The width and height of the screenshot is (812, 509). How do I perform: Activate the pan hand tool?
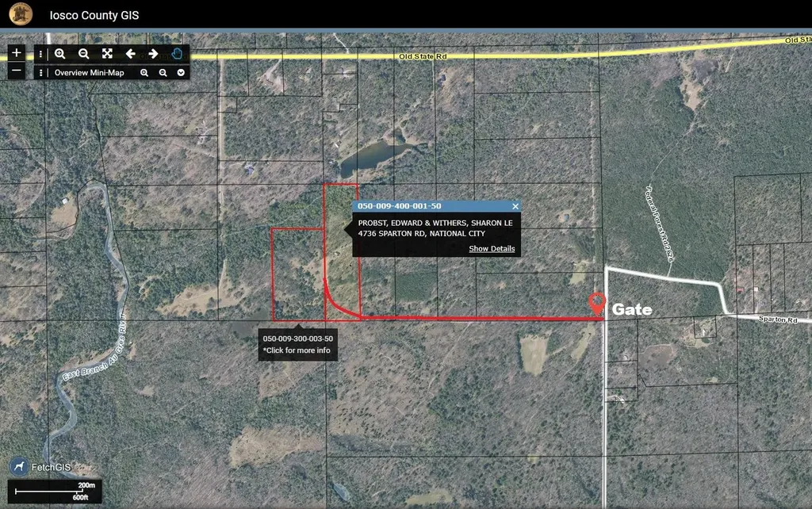pos(177,54)
